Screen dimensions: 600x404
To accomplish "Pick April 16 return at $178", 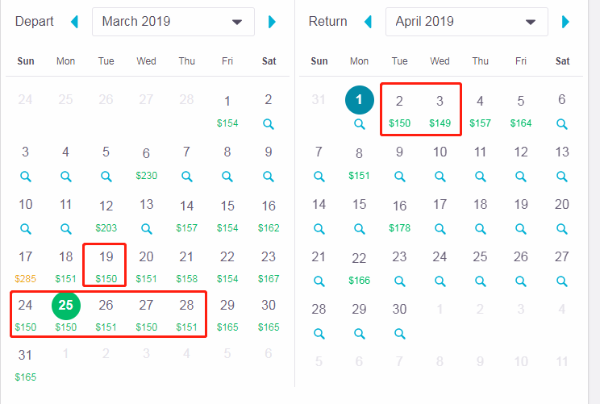I will coord(399,215).
